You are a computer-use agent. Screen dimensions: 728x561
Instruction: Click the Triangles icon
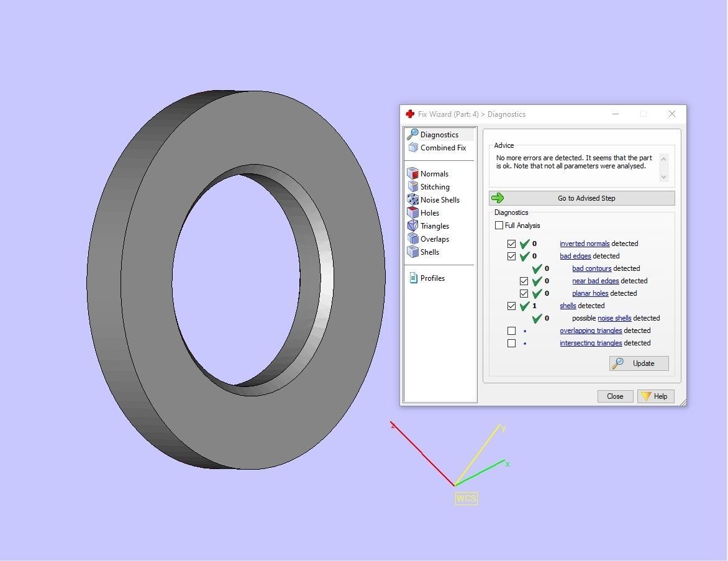pos(412,226)
